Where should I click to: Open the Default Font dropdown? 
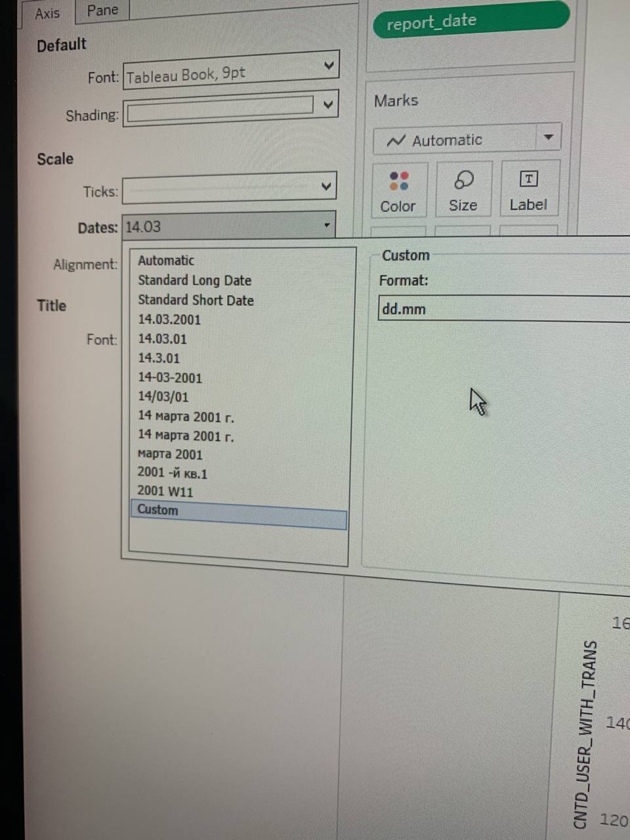click(x=230, y=71)
